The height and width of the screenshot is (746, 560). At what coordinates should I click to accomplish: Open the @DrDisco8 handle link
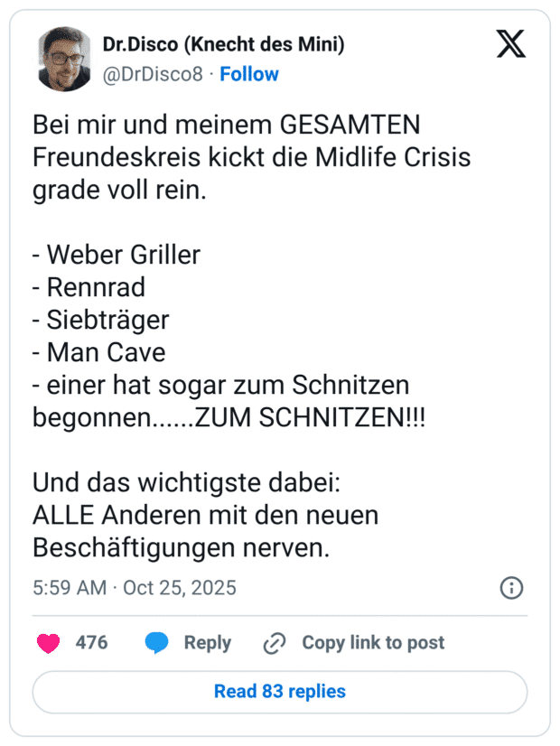[153, 74]
